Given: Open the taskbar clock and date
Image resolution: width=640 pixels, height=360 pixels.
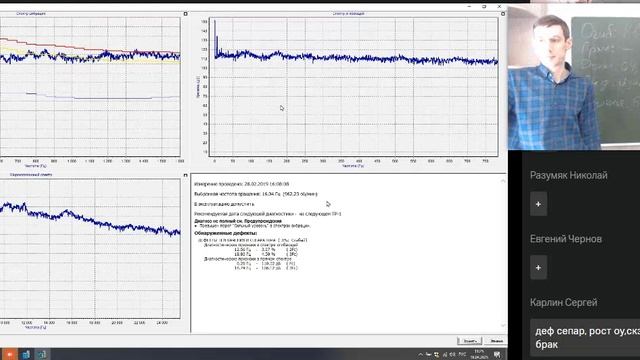Looking at the screenshot, I should (x=479, y=354).
